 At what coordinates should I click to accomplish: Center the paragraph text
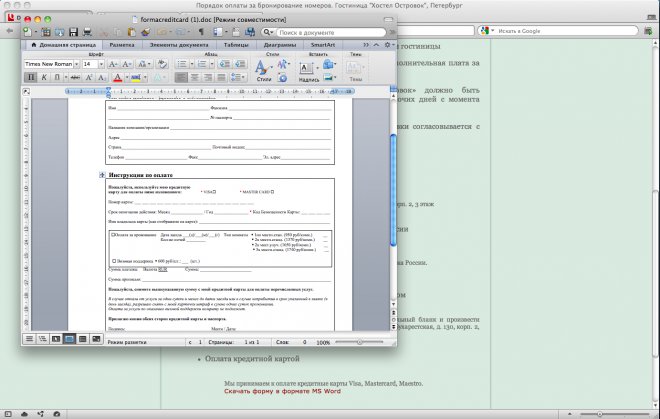[194, 77]
